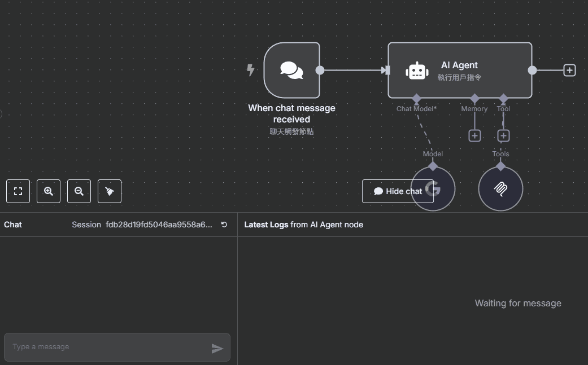Click the session ID text
588x365 pixels.
(x=159, y=225)
